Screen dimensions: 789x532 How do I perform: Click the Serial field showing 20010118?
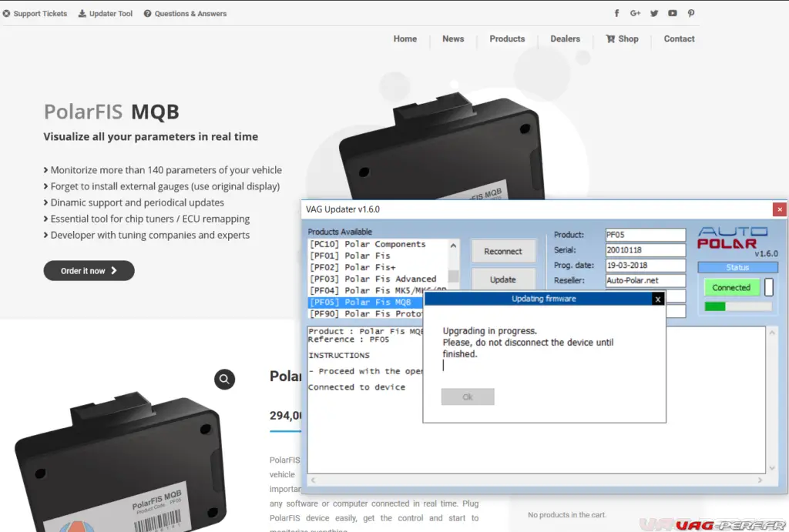pyautogui.click(x=646, y=250)
